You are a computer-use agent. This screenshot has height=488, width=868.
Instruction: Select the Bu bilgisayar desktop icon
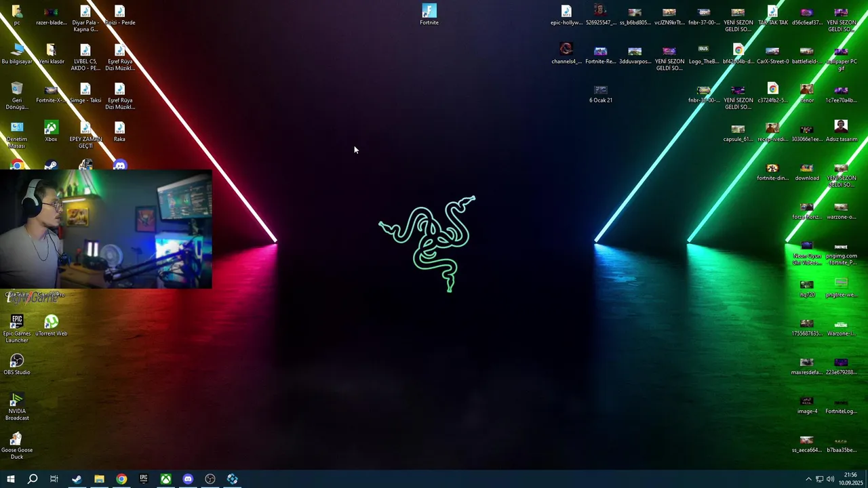tap(17, 54)
